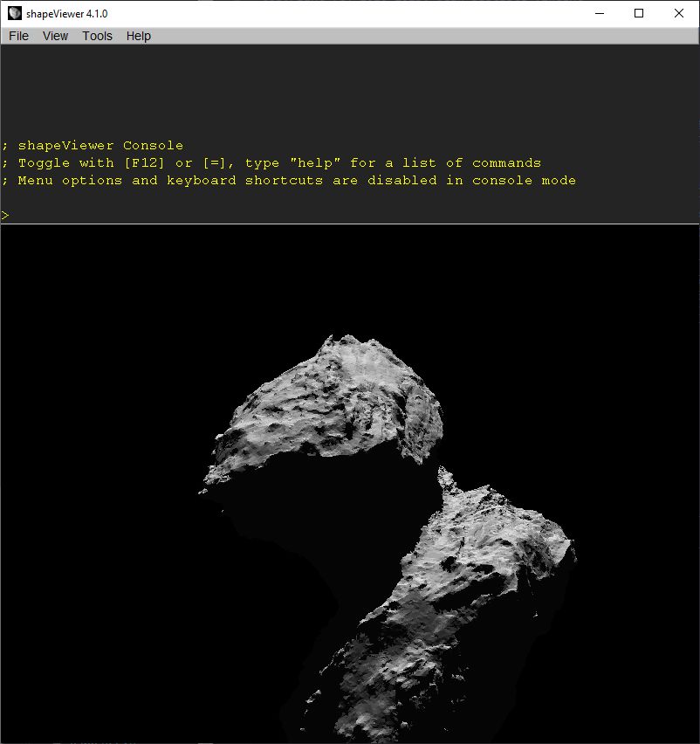Open the Help menu
This screenshot has width=700, height=744.
tap(139, 36)
